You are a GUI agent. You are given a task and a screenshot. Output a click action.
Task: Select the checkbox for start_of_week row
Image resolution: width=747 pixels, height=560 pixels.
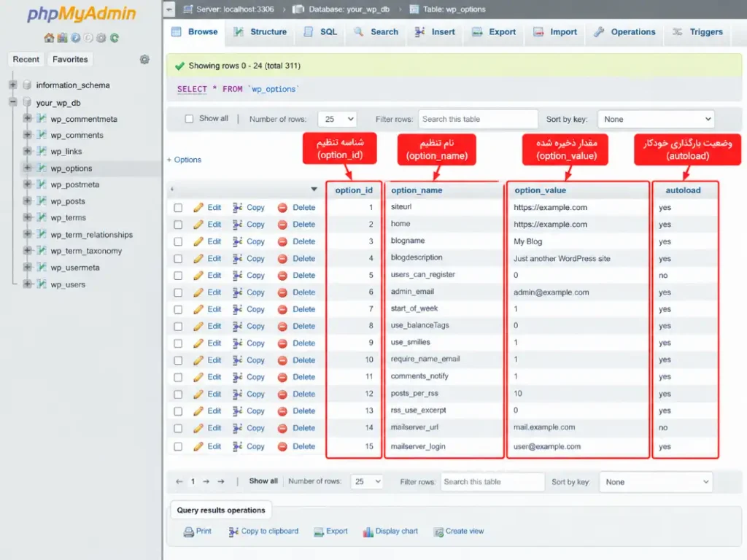[x=178, y=309]
